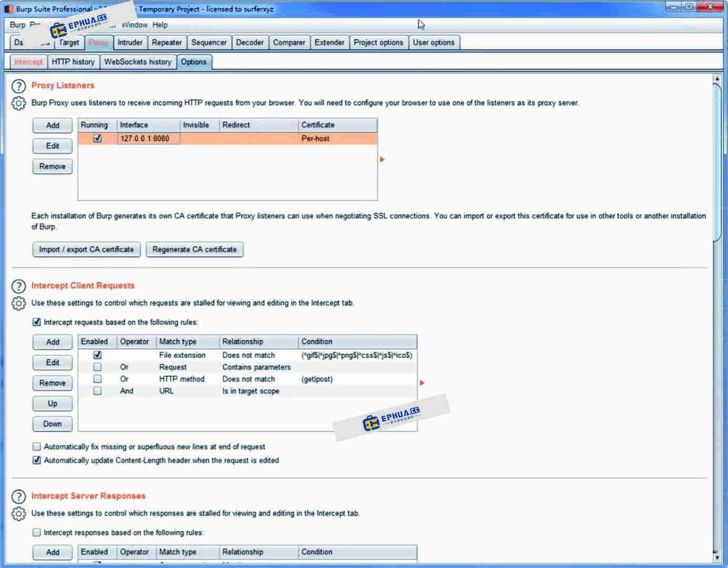
Task: Toggle Running checkbox for 127.0.0.1:8080 listener
Action: [97, 138]
